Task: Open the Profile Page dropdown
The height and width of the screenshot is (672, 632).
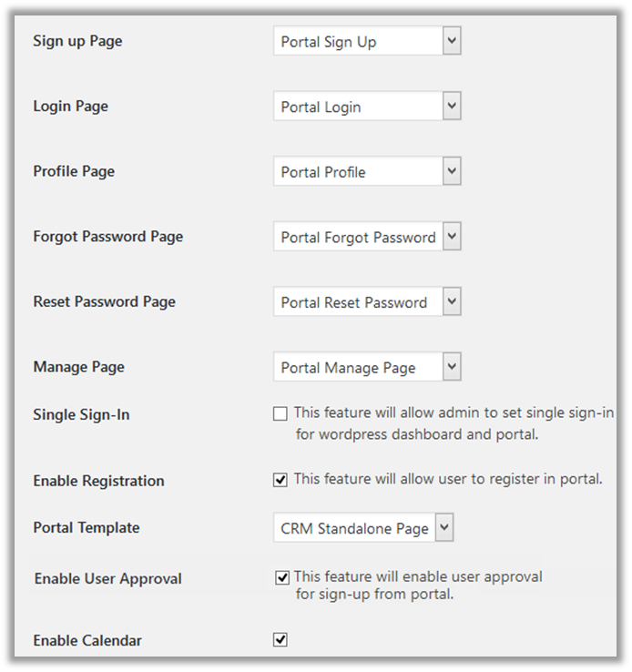Action: [x=367, y=172]
